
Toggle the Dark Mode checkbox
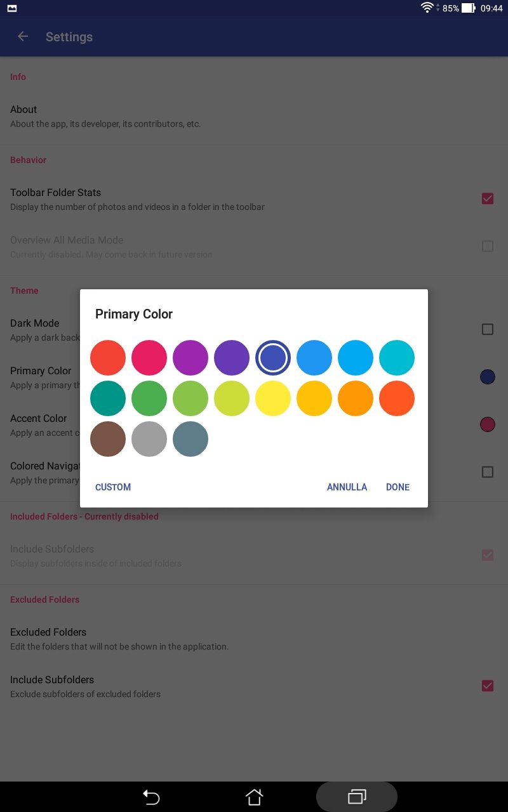[488, 329]
